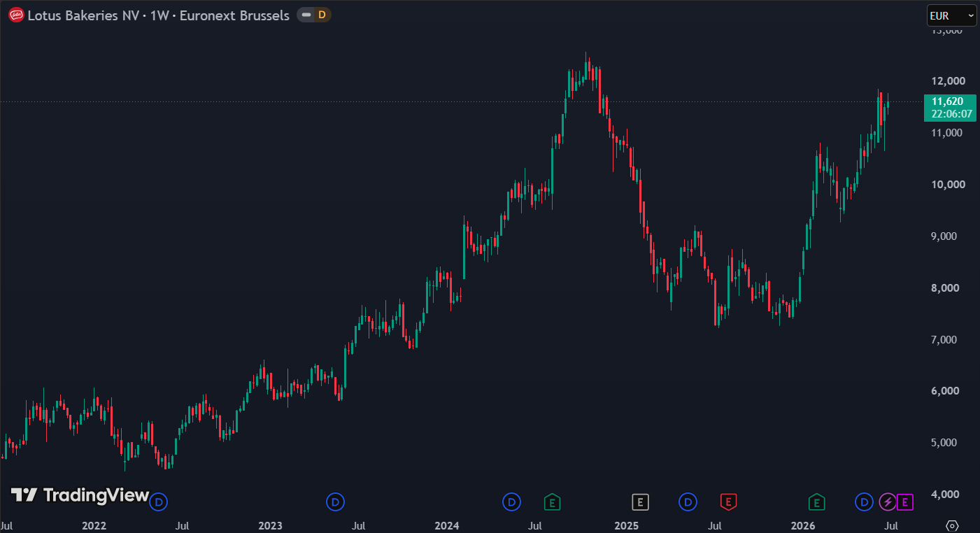
Task: Click the current price label 11,620
Action: (x=947, y=101)
